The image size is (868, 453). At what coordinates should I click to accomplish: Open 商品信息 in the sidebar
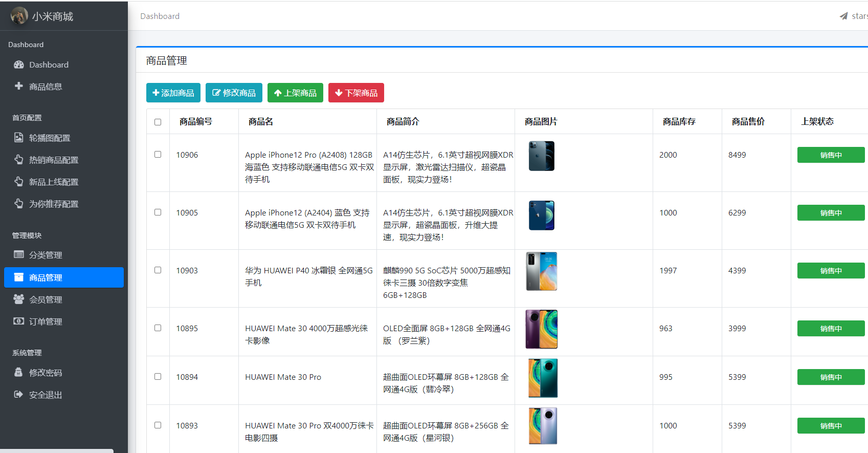coord(64,87)
